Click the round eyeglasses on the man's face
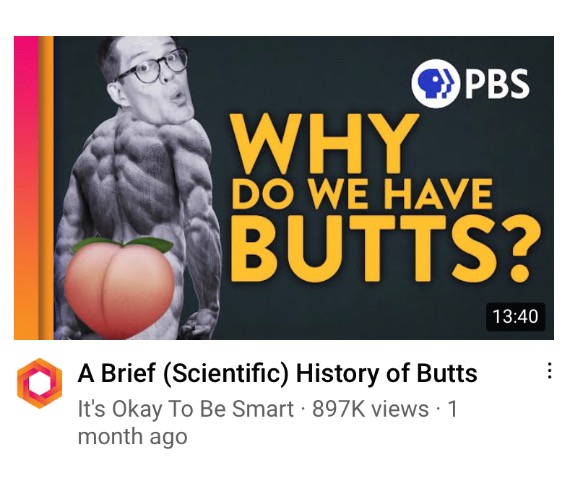570x499 pixels. coord(152,66)
